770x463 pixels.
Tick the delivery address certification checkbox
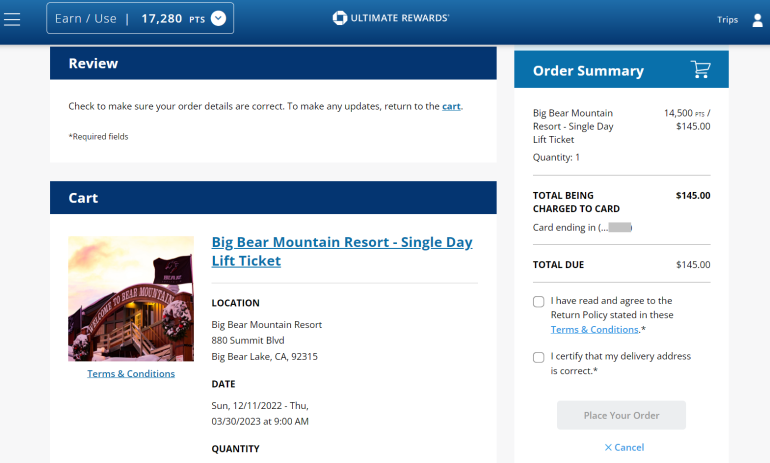coord(539,357)
